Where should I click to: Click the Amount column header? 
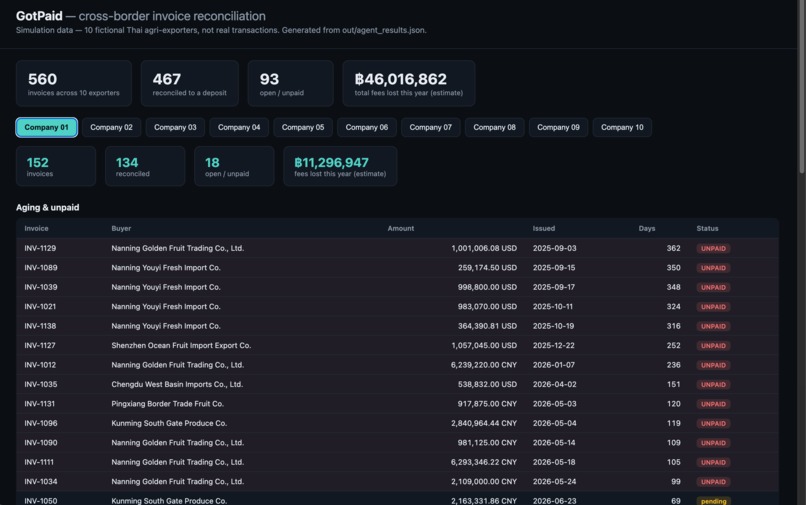[x=400, y=228]
